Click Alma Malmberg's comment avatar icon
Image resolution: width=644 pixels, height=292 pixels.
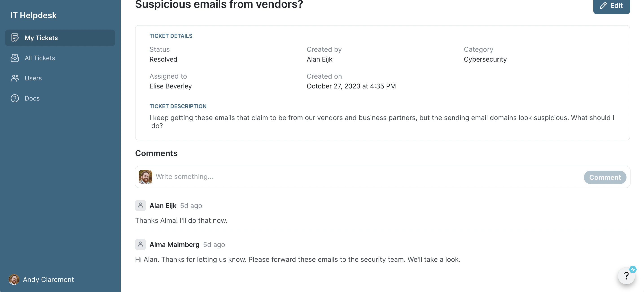(140, 245)
